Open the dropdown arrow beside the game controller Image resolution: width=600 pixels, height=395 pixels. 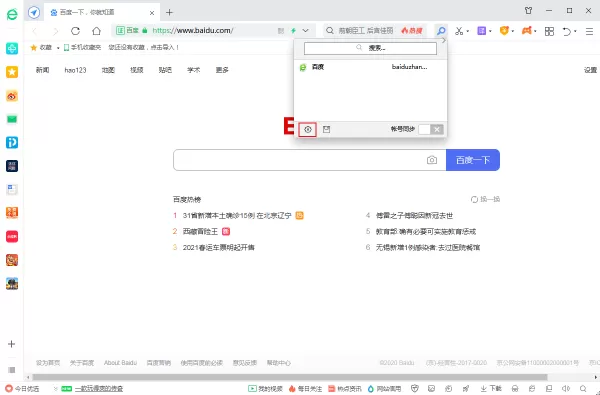tap(535, 31)
